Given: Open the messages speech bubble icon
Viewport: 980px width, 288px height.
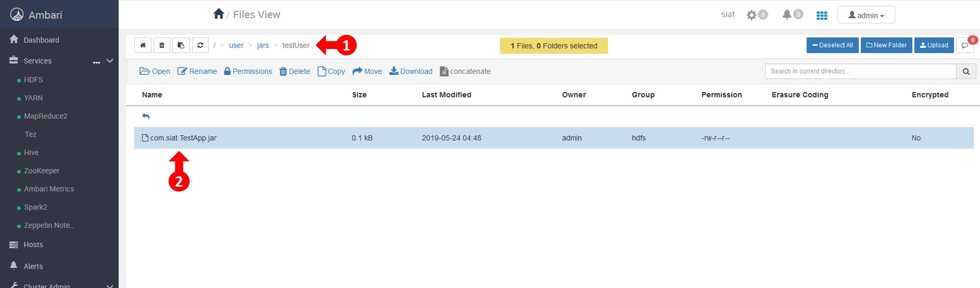Looking at the screenshot, I should [x=964, y=46].
